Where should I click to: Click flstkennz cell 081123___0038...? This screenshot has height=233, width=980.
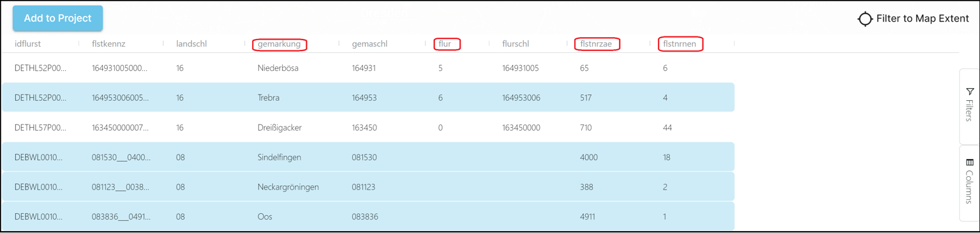(121, 187)
